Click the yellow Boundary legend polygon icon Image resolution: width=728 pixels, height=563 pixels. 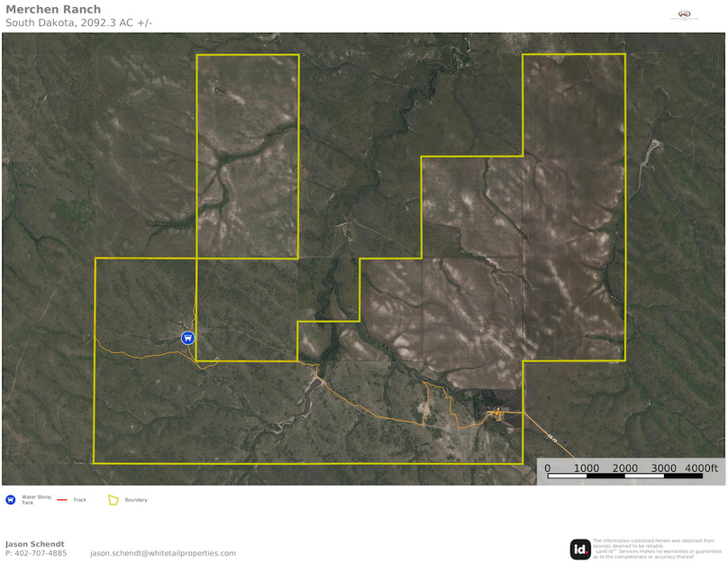click(x=114, y=500)
